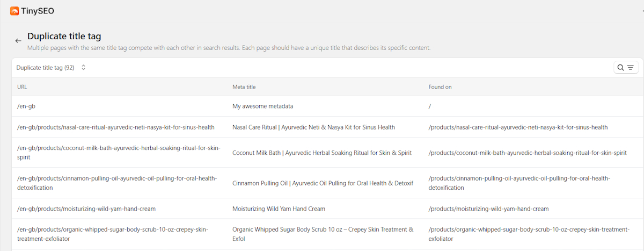Select the /products/coconut-milk-bath found-on path
644x251 pixels.
click(528, 153)
